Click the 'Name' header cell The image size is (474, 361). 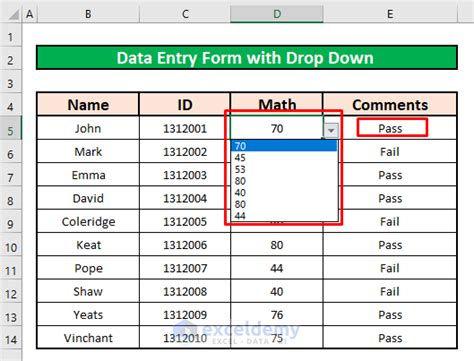[x=88, y=105]
